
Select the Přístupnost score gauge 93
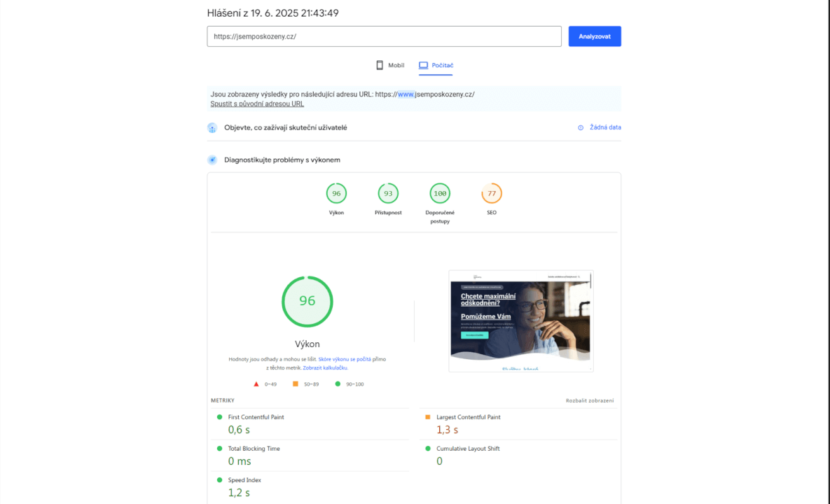(x=388, y=194)
